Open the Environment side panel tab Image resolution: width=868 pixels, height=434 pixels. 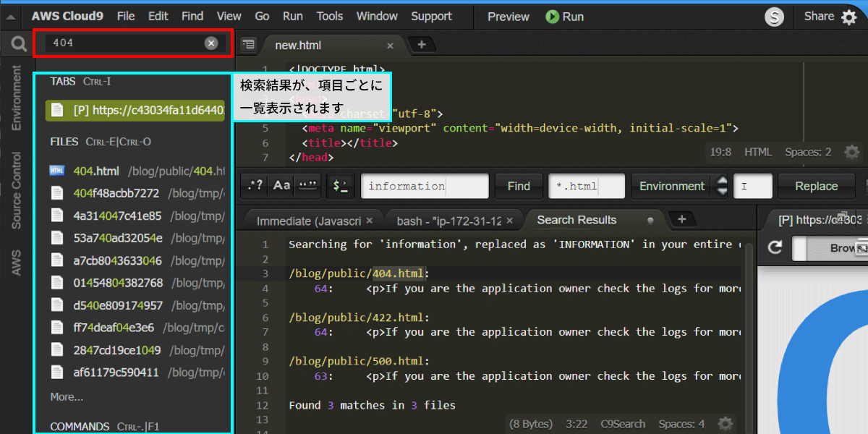pyautogui.click(x=17, y=98)
